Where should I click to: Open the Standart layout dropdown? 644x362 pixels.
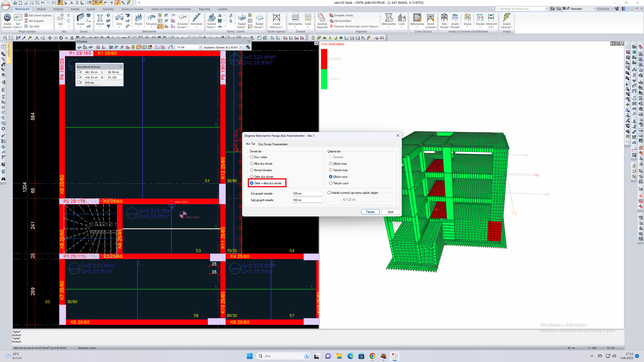[x=594, y=9]
